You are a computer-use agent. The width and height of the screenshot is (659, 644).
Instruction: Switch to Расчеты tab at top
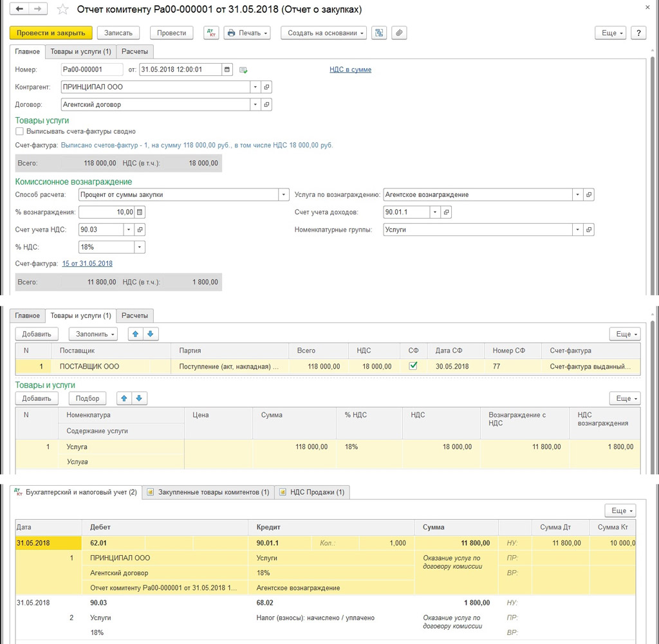pos(135,51)
